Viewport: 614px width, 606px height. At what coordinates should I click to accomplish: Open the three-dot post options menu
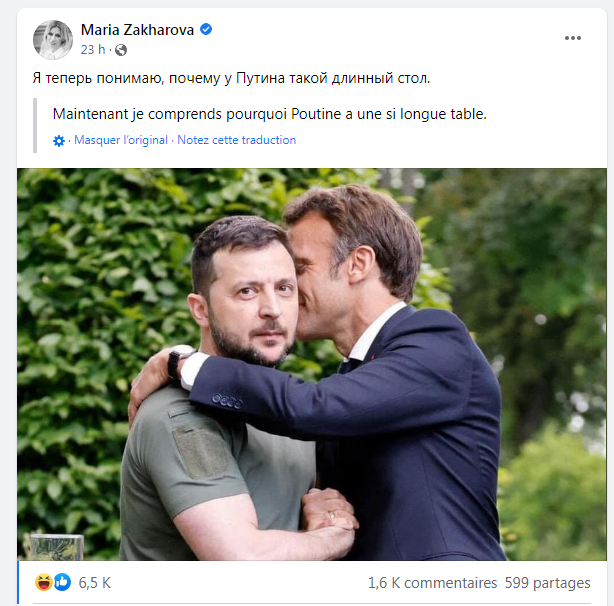point(572,38)
